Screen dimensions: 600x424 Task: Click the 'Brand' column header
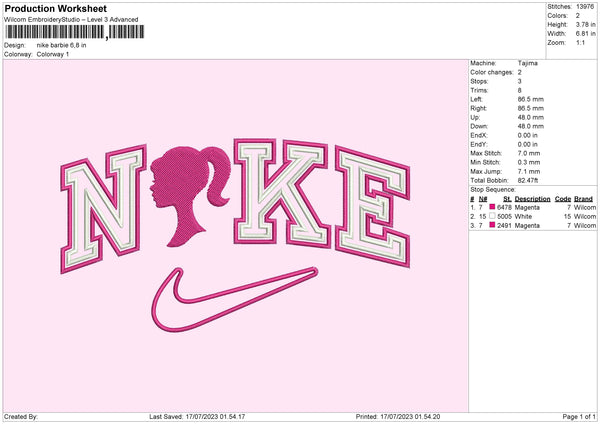tap(584, 199)
